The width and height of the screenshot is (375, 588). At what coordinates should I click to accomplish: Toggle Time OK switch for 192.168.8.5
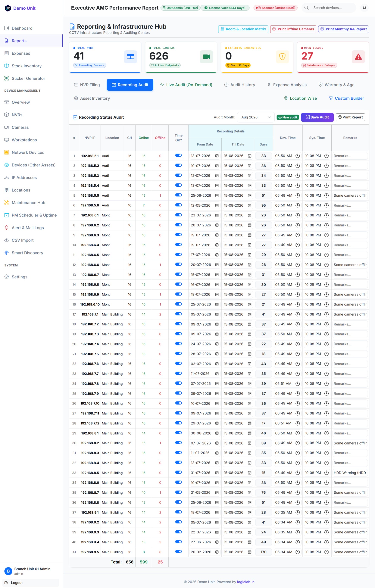click(x=179, y=472)
